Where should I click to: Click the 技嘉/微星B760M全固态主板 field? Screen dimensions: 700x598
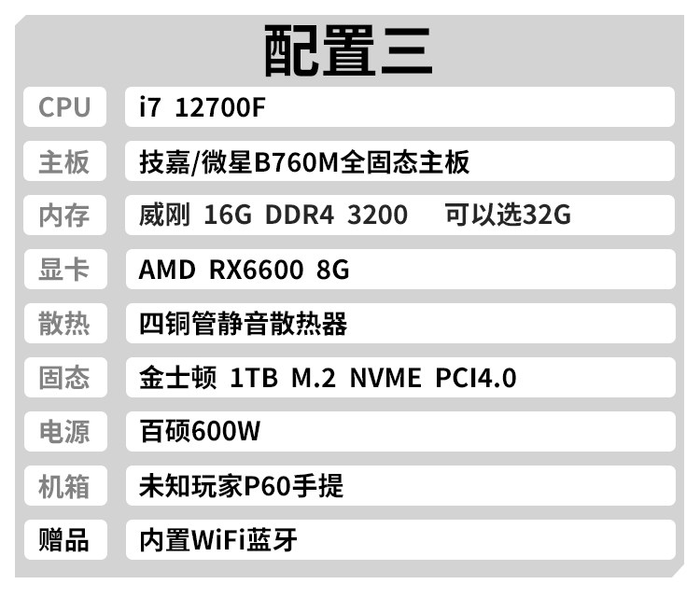[x=399, y=161]
